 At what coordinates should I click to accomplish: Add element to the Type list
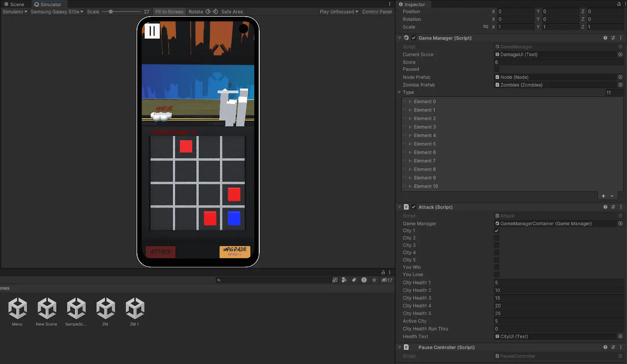603,196
